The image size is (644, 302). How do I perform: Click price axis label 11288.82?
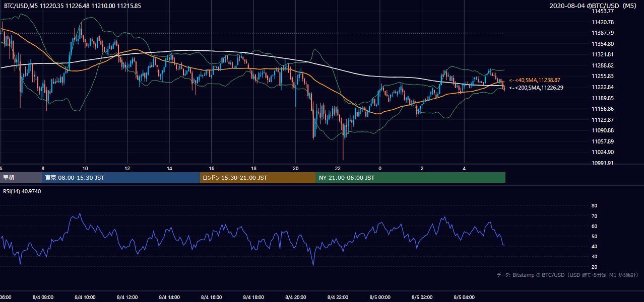click(x=603, y=65)
